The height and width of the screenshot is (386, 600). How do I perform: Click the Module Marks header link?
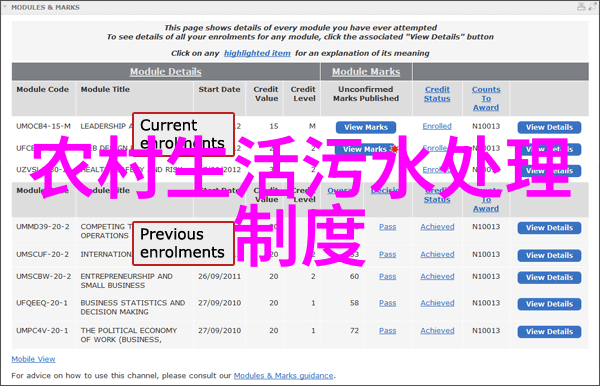coord(366,72)
